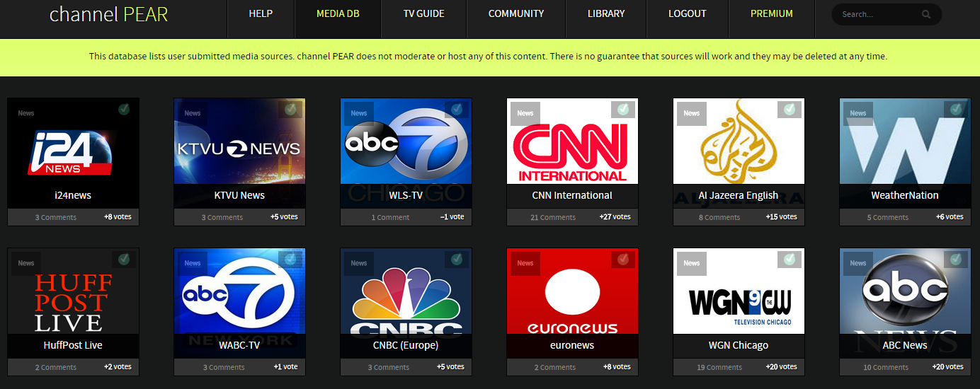
Task: Open the WeatherNation logo thumbnail
Action: 906,141
